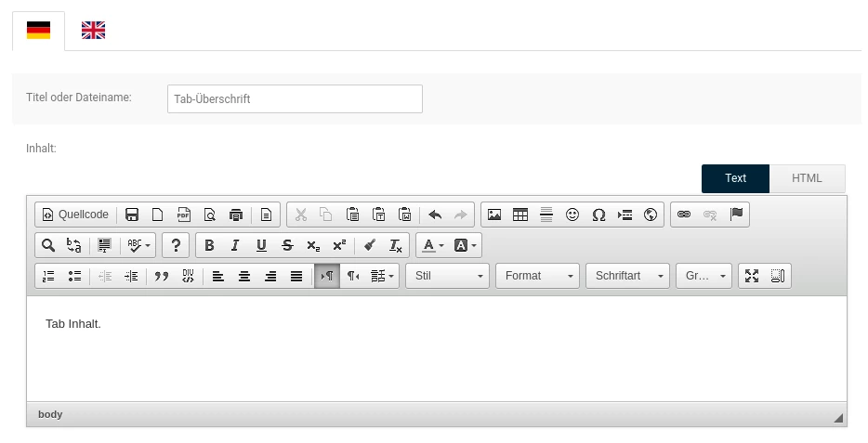Click the Preview magnifier page icon
The width and height of the screenshot is (868, 443).
[x=210, y=215]
